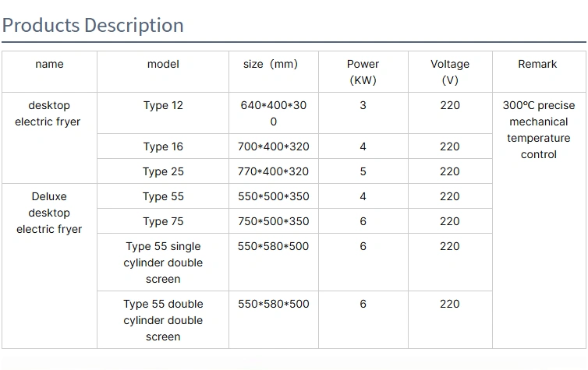Click the "Type 16" model cell

(163, 146)
